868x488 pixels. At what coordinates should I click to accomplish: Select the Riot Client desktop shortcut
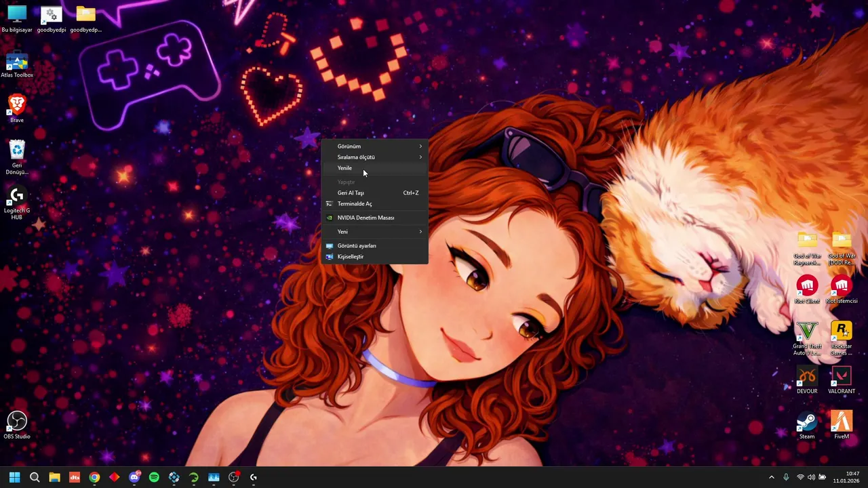point(807,289)
